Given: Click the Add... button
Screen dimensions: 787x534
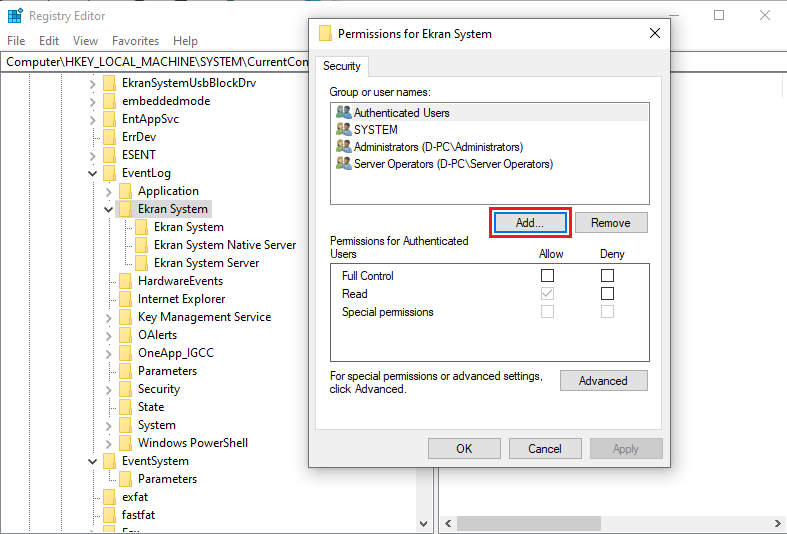Looking at the screenshot, I should (530, 222).
